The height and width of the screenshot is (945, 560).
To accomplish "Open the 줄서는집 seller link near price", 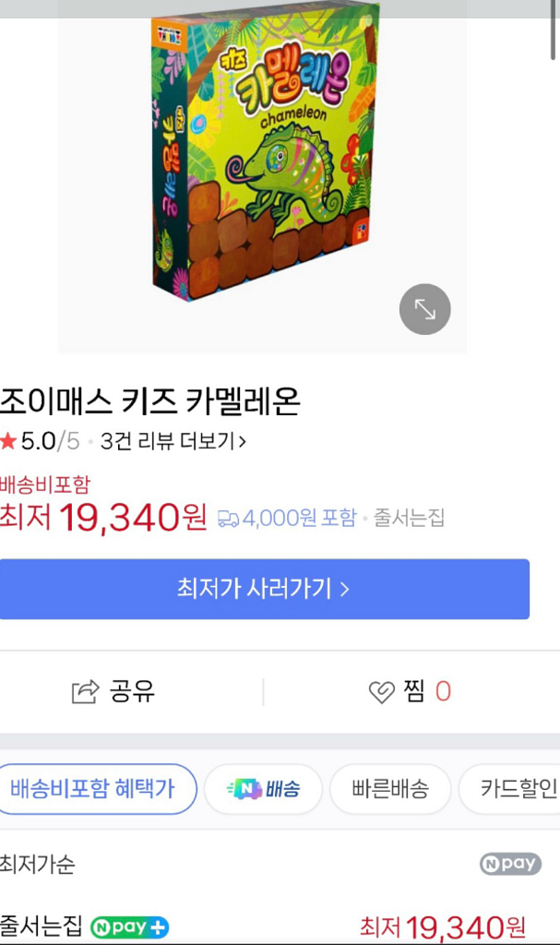I will [409, 518].
